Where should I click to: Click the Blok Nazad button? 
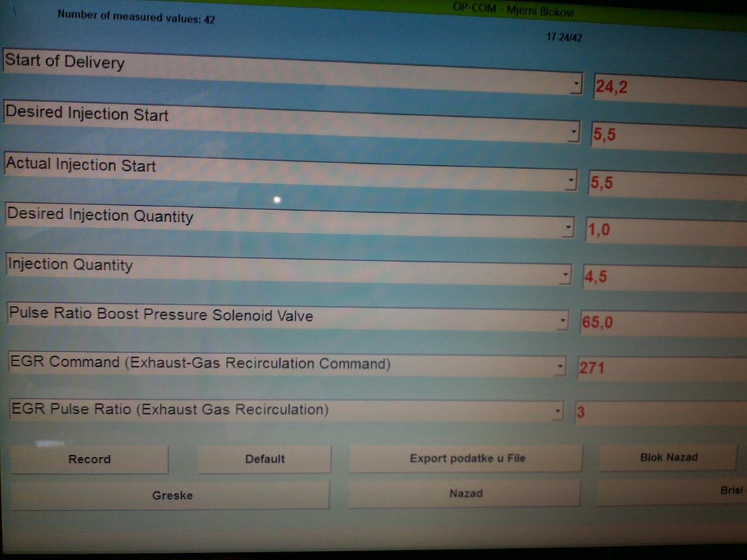pos(669,458)
